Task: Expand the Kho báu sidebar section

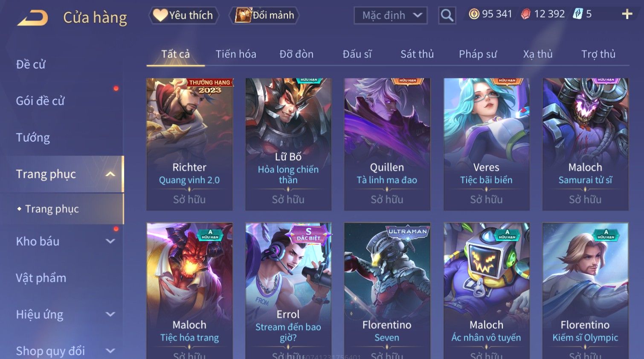Action: tap(110, 241)
